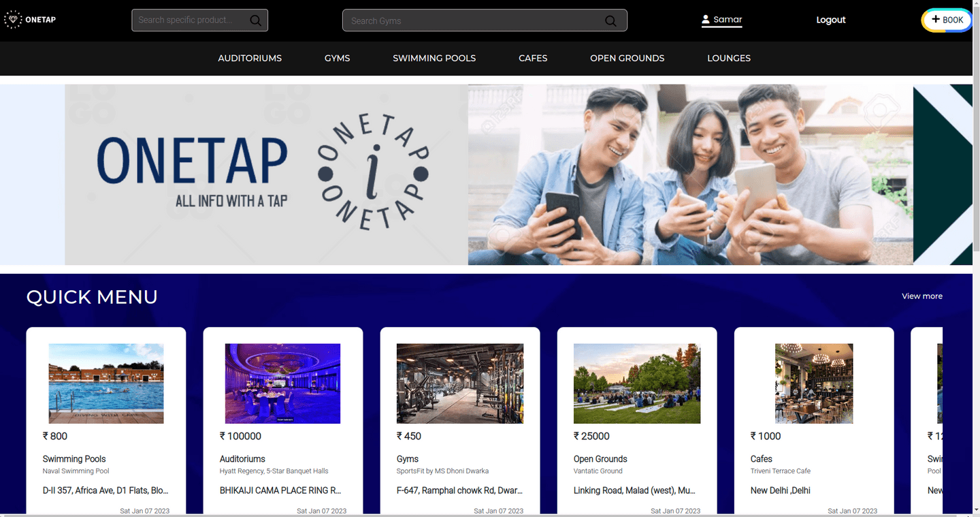Click the Triveni Terrace Cafe name

(781, 471)
